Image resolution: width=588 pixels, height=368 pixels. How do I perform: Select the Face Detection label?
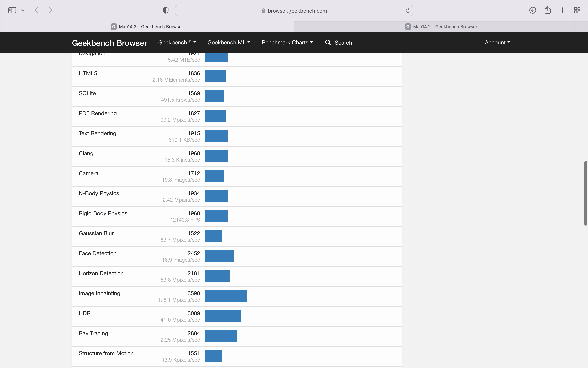[98, 253]
